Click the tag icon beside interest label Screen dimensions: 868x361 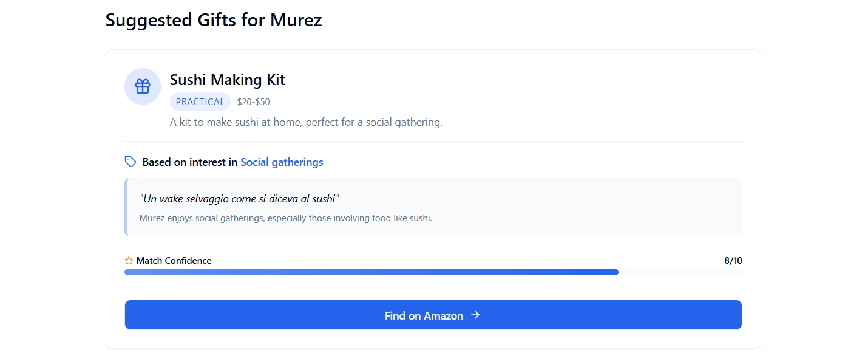coord(130,162)
